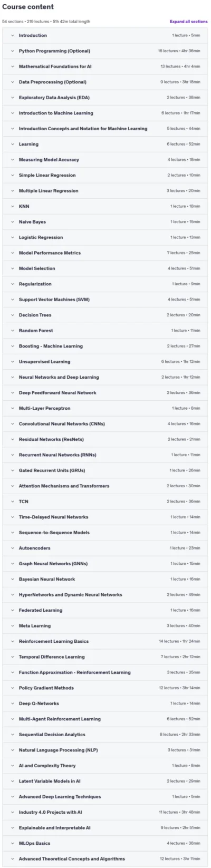Expand Mathematical Foundations for AI chevron
Image resolution: width=211 pixels, height=868 pixels.
[13, 66]
